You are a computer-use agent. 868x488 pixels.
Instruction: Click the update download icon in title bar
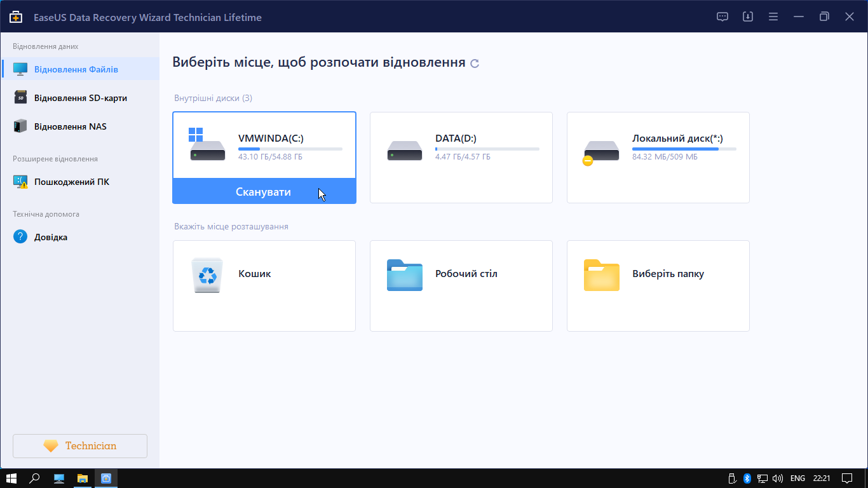pos(748,17)
